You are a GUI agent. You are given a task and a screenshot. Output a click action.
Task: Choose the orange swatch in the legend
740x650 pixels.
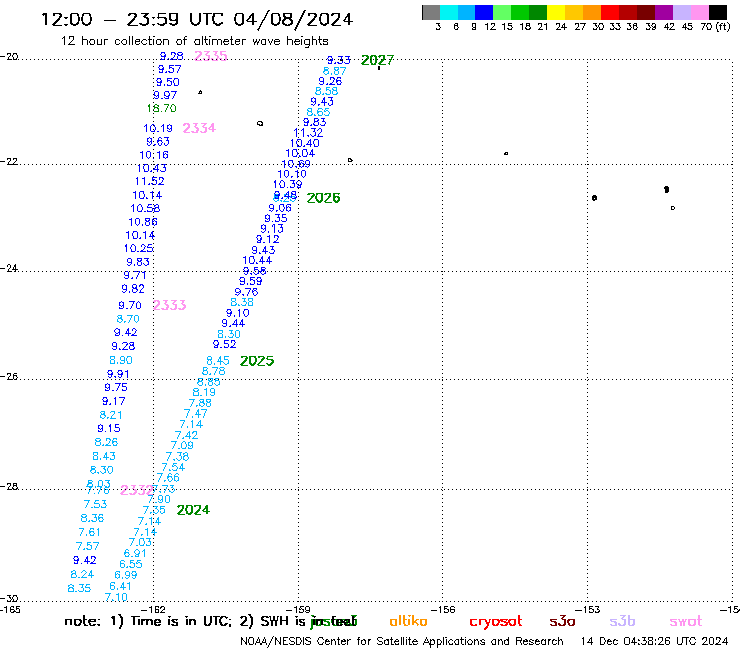point(592,12)
